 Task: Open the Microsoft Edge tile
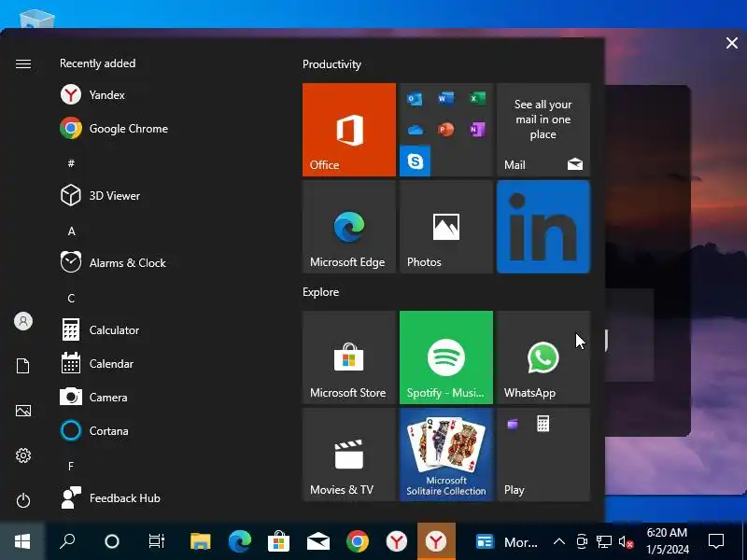click(x=348, y=227)
